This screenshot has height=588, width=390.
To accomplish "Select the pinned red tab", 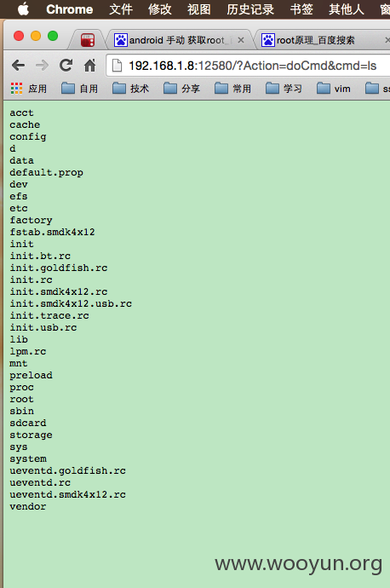I will pos(88,40).
